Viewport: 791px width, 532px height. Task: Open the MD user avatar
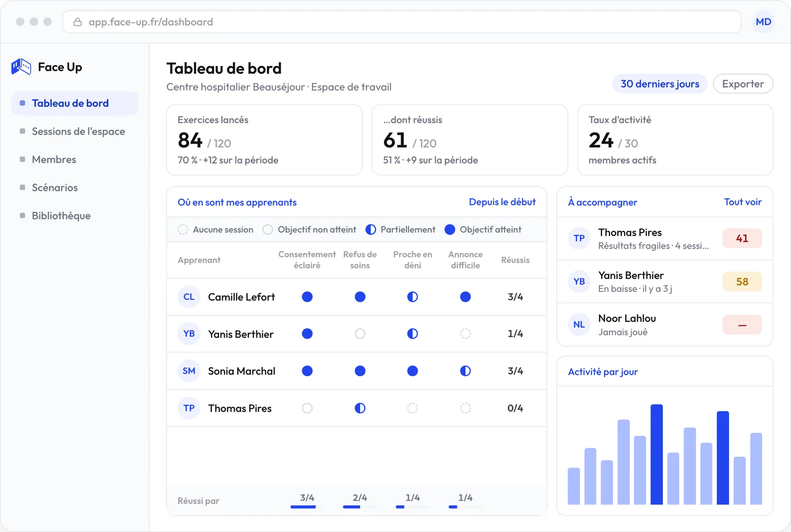click(x=763, y=22)
